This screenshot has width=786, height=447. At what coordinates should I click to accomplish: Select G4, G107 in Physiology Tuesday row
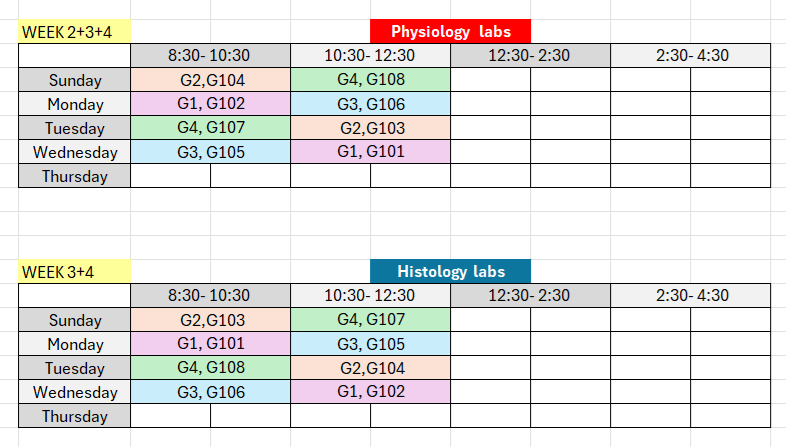pyautogui.click(x=211, y=128)
